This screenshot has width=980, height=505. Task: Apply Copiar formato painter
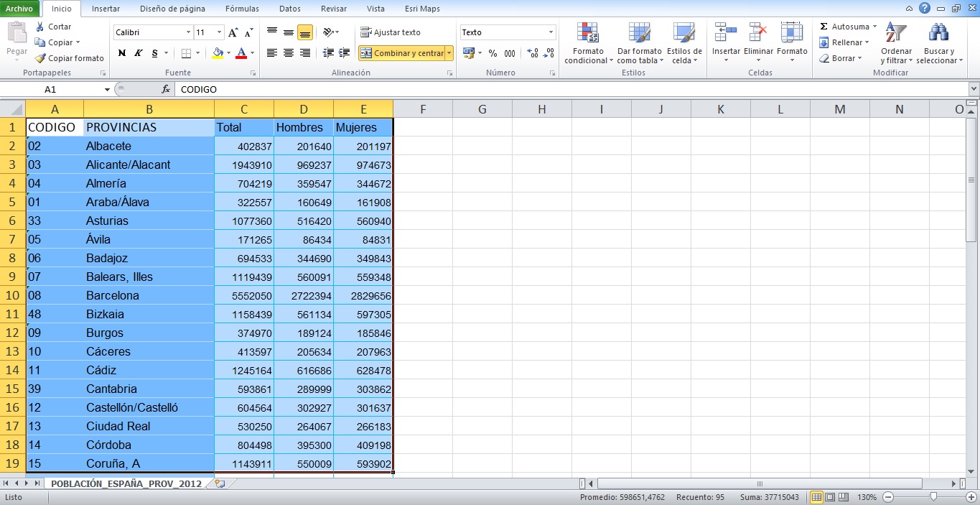tap(69, 58)
